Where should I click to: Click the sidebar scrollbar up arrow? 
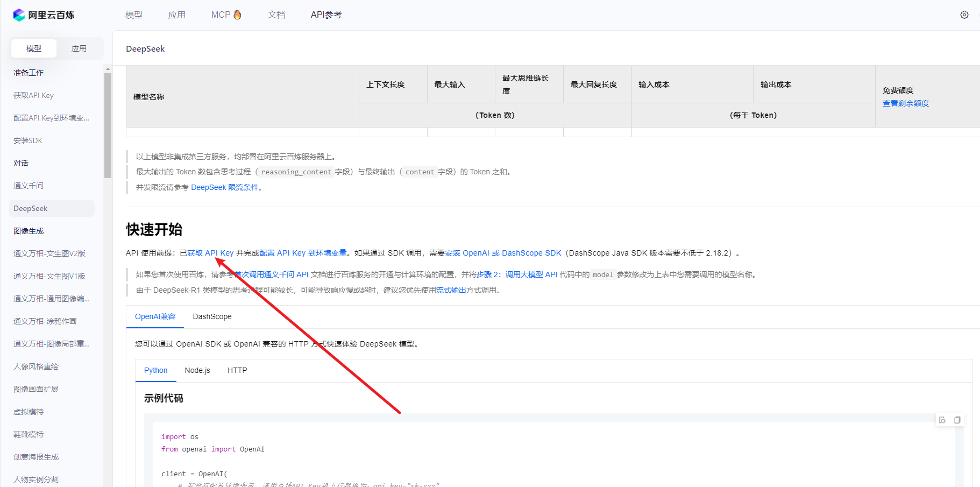click(108, 69)
